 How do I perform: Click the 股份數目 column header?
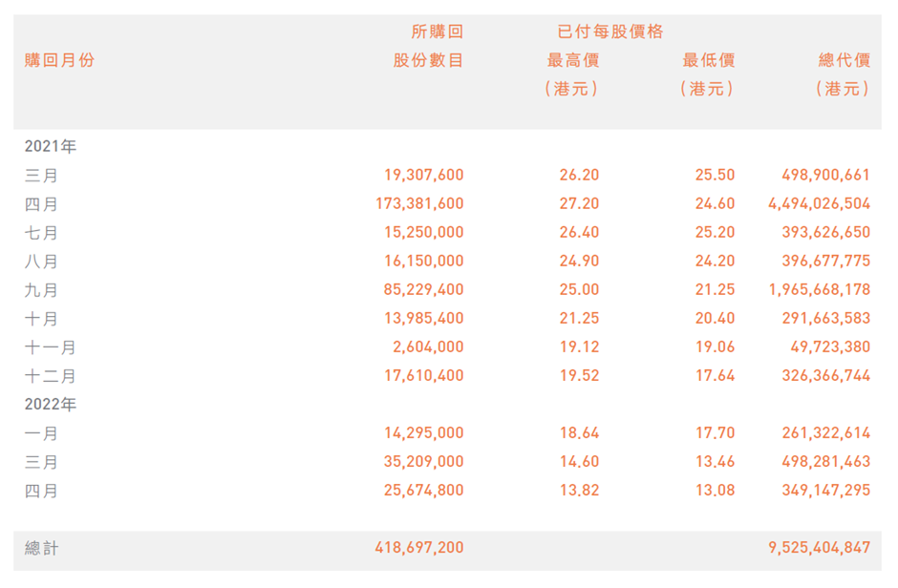pos(428,60)
